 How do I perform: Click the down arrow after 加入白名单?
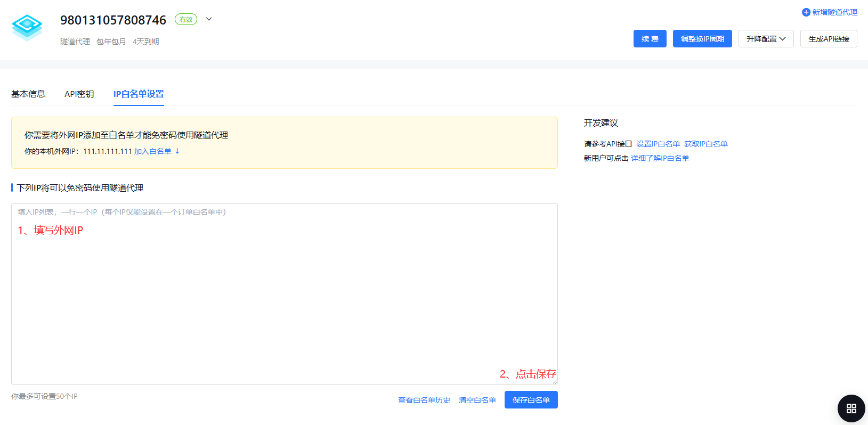pos(177,151)
